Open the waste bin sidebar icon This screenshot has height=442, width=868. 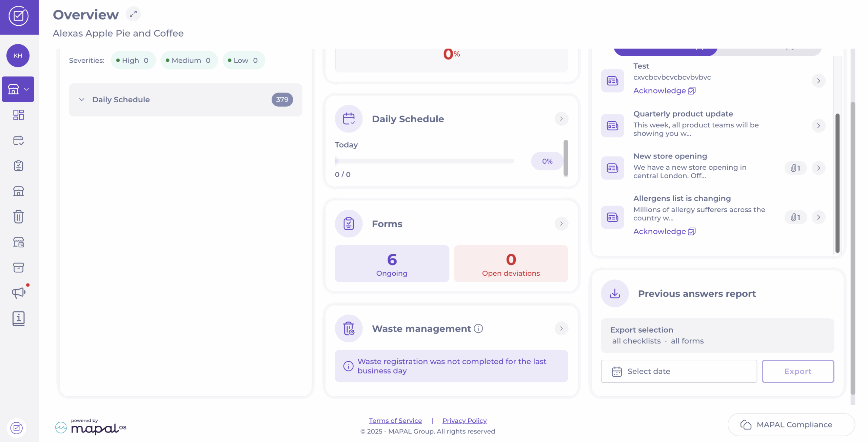coord(18,216)
